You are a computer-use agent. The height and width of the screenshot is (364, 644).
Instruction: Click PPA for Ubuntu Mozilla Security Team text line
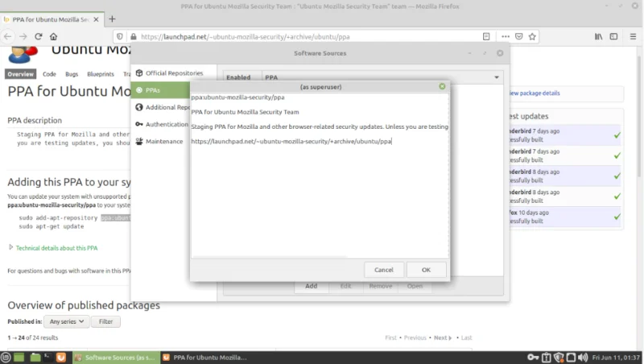pos(245,112)
